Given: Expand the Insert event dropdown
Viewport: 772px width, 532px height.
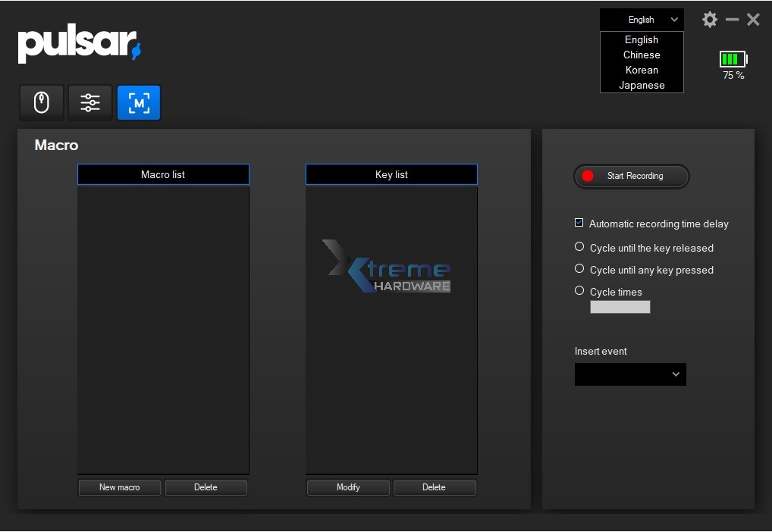Looking at the screenshot, I should [630, 374].
